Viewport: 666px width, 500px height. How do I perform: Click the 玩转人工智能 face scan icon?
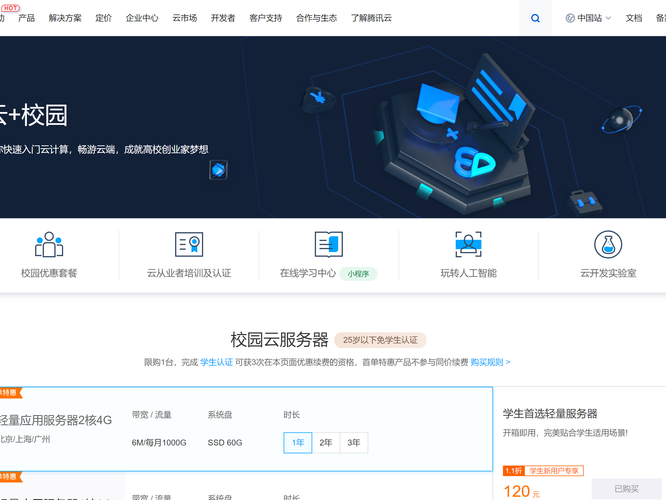click(468, 244)
